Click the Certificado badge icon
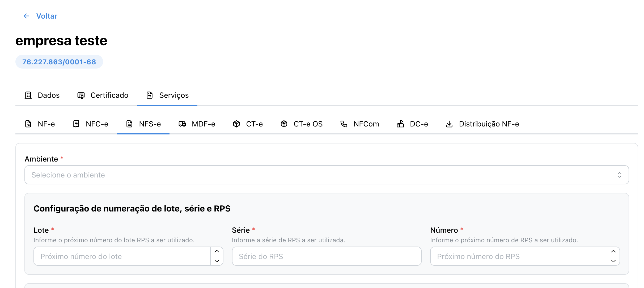Image resolution: width=644 pixels, height=288 pixels. pyautogui.click(x=81, y=95)
